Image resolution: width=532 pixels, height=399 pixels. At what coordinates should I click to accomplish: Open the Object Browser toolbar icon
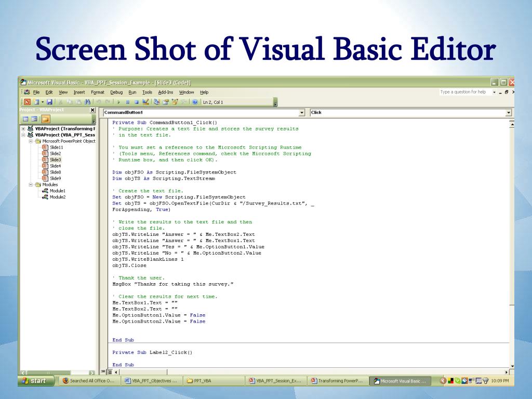[x=175, y=102]
